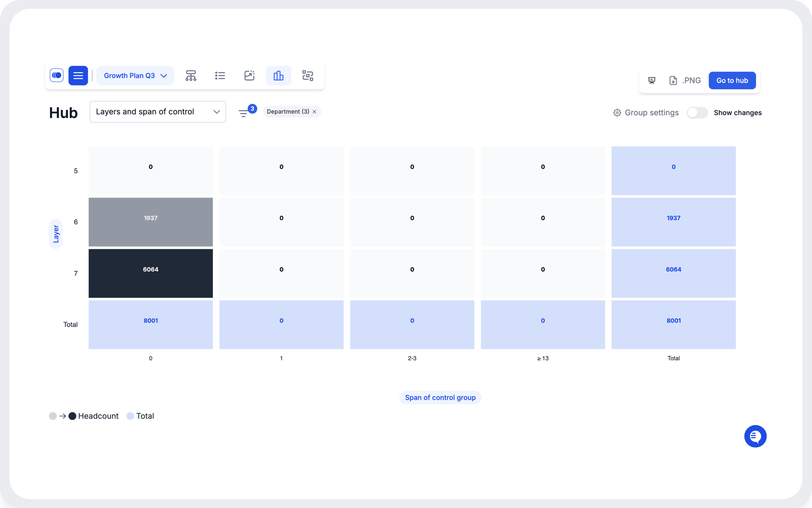812x508 pixels.
Task: Remove the Department (3) filter tag
Action: coord(315,112)
